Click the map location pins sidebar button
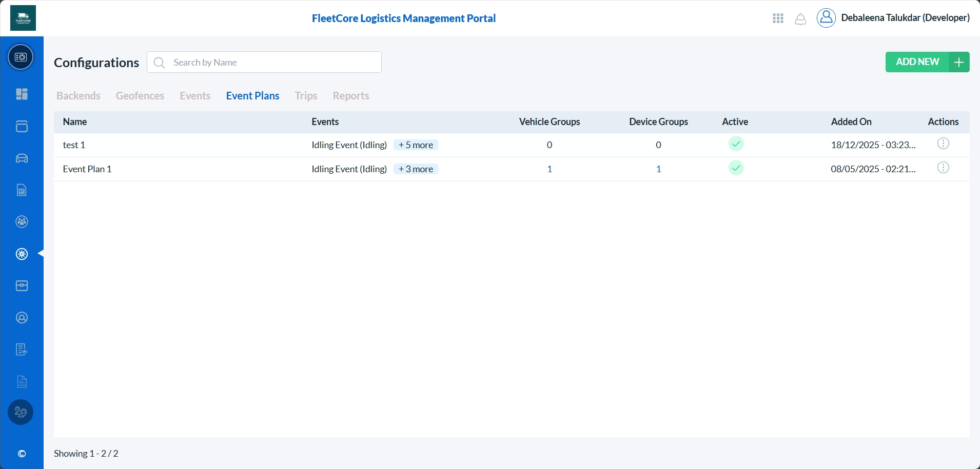The image size is (980, 469). 21,412
